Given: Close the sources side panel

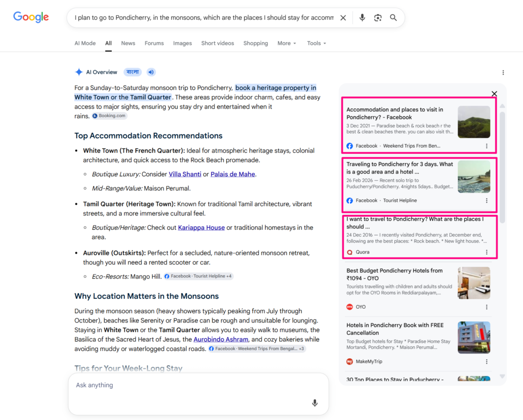Looking at the screenshot, I should [x=494, y=94].
